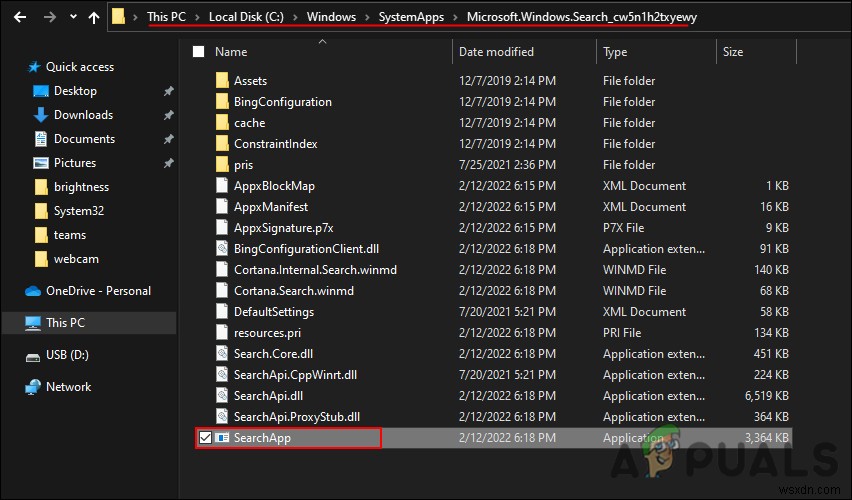Viewport: 852px width, 500px height.
Task: Select Local Disk (C:) breadcrumb
Action: pos(246,17)
